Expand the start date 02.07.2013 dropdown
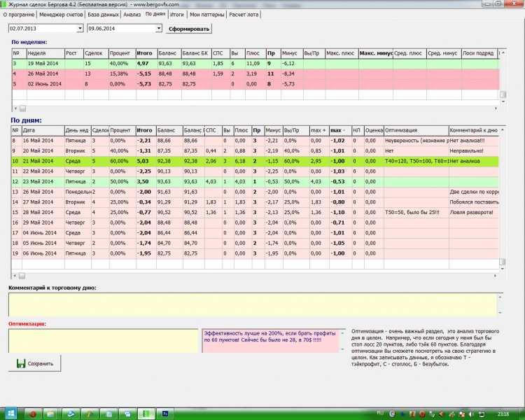 pos(78,29)
